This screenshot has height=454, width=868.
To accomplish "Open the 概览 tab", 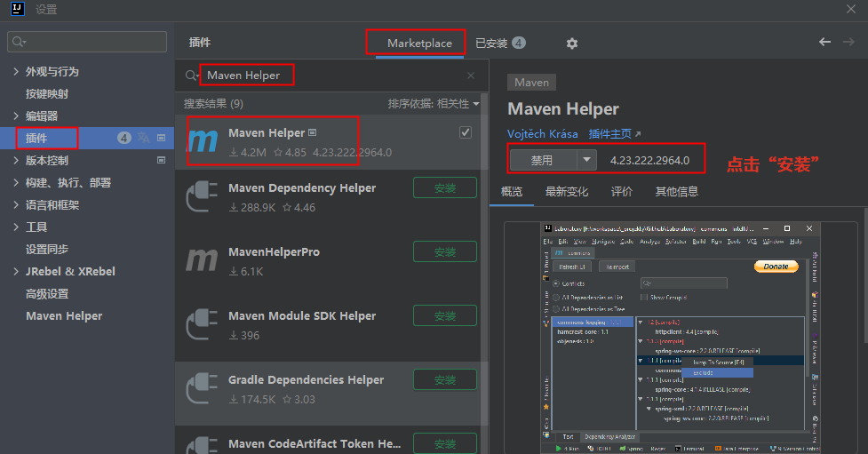I will (x=512, y=192).
